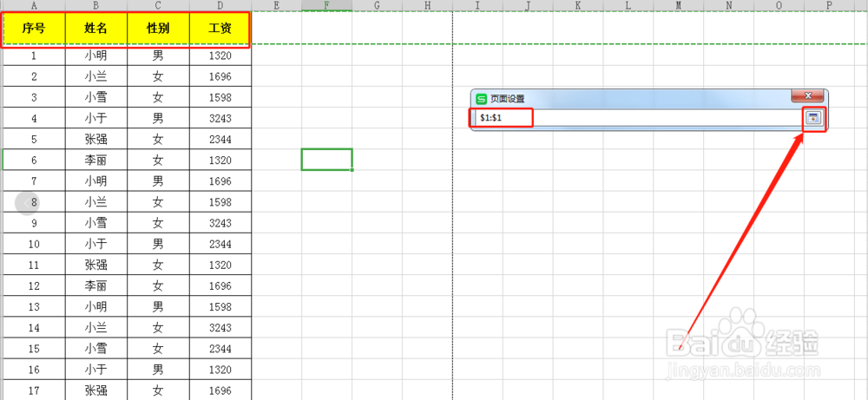
Task: Click the 序号 cell containing 9
Action: (35, 223)
